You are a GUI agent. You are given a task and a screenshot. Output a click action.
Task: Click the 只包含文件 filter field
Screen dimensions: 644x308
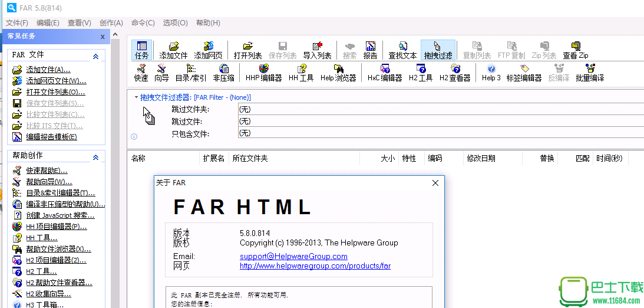point(441,133)
